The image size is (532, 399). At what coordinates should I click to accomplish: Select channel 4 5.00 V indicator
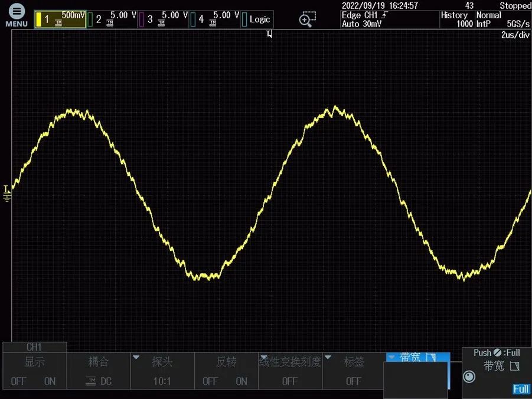coord(214,19)
